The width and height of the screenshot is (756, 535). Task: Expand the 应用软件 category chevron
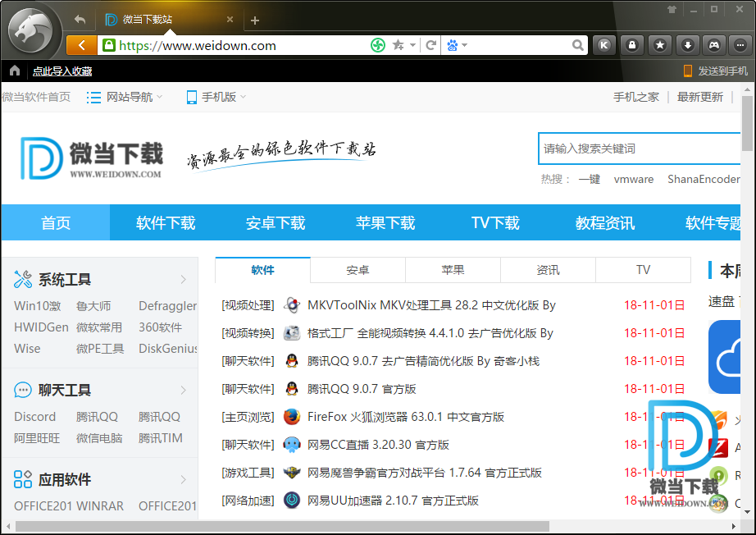(x=183, y=479)
